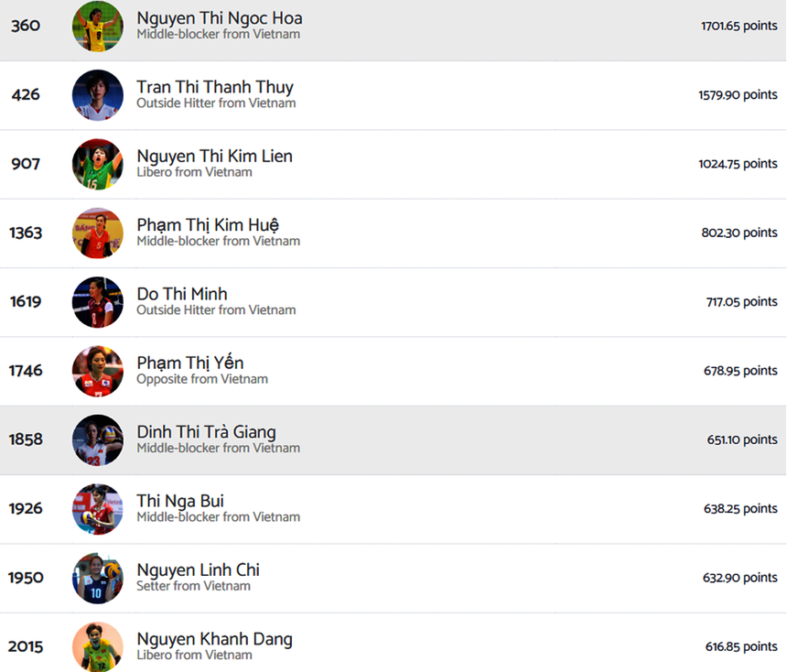Select Thi Nga Bui's avatar thumbnail
Screen dimensions: 787x672
tap(97, 509)
